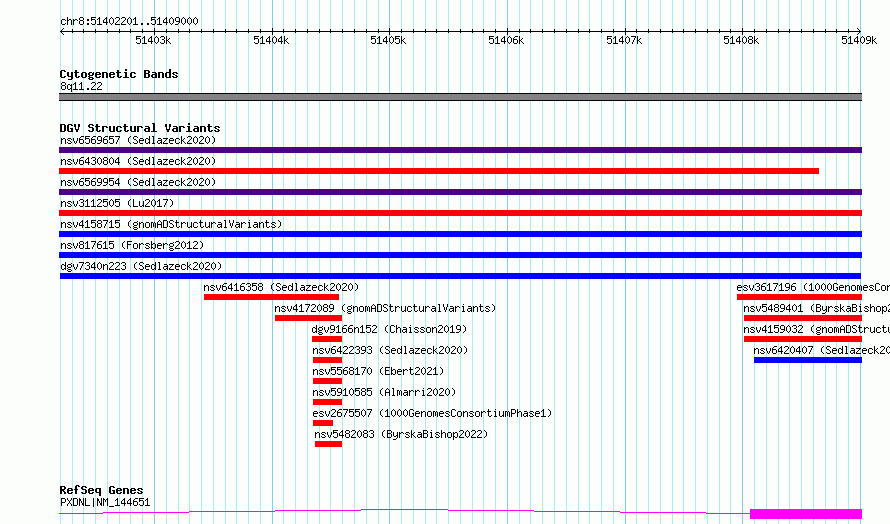
Task: Open the nsv5482083 (ByrskaBishop2022) label
Action: coord(401,434)
